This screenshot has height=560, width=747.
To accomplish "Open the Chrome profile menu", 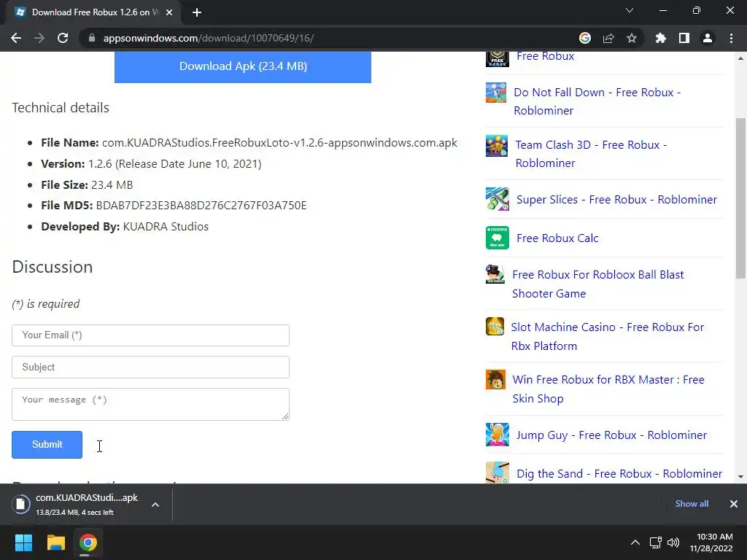I will [x=708, y=38].
